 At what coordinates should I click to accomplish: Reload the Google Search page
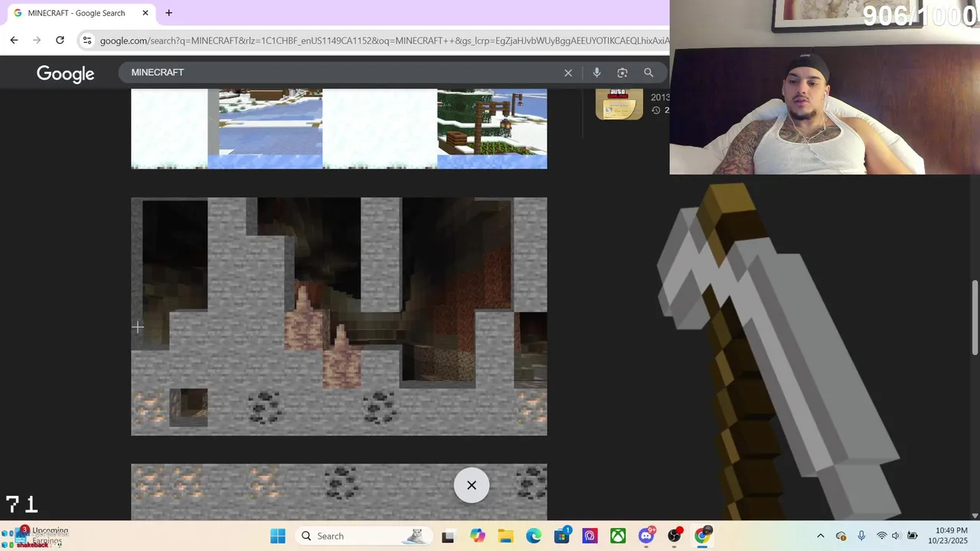point(60,40)
